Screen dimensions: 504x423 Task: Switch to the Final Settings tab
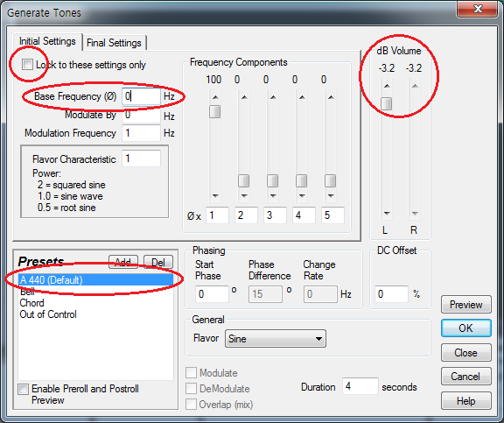pos(114,43)
